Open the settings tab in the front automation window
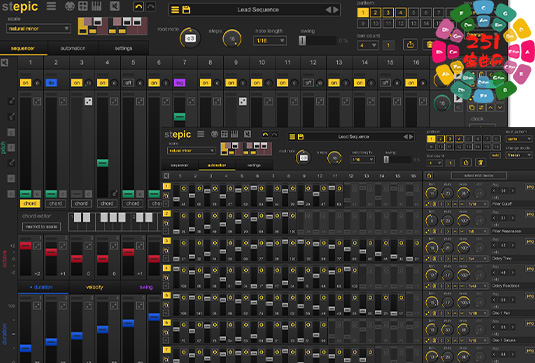The image size is (535, 363). (254, 165)
